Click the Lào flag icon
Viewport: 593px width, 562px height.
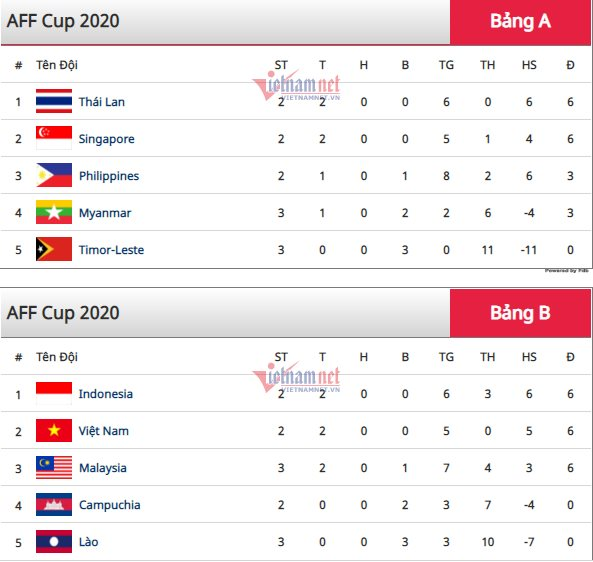click(54, 542)
